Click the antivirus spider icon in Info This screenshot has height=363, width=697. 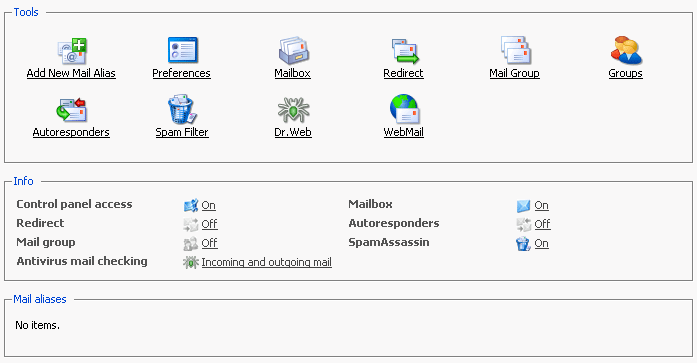click(191, 263)
